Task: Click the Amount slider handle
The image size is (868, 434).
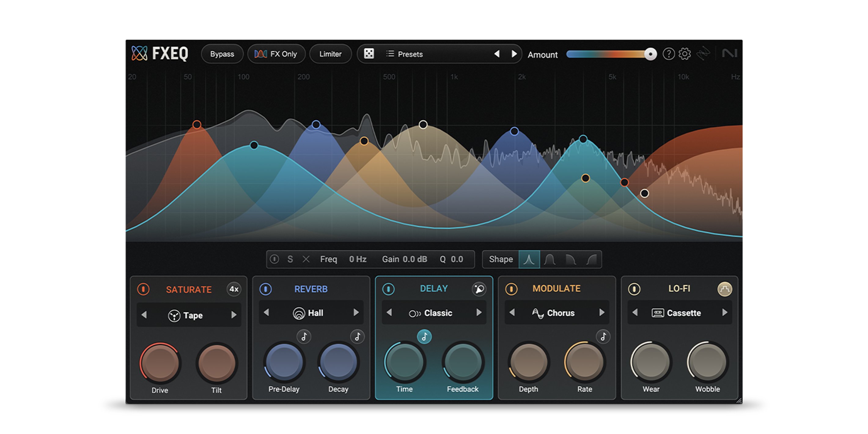Action: (650, 54)
